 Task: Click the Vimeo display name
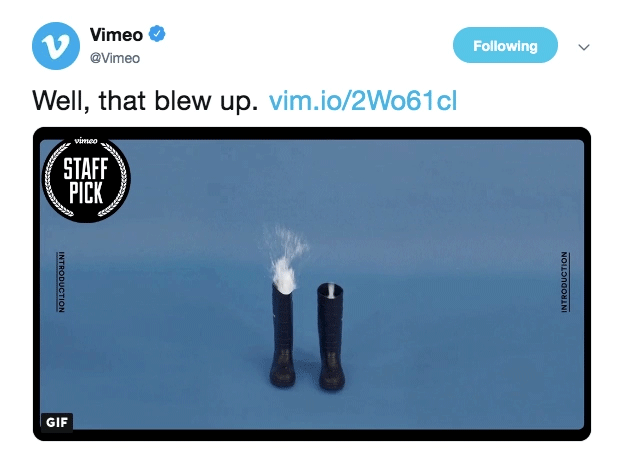(116, 35)
